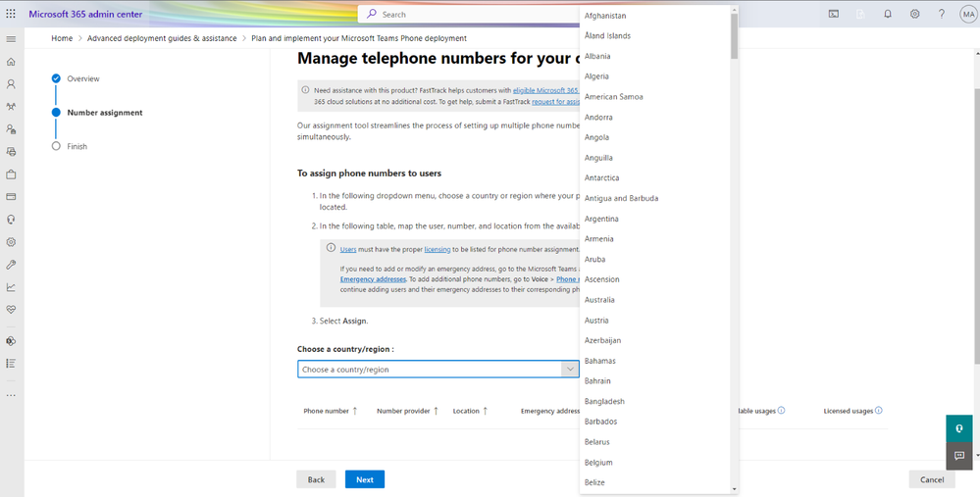This screenshot has width=980, height=497.
Task: Click the Choose a country/region combo box field
Action: click(438, 369)
